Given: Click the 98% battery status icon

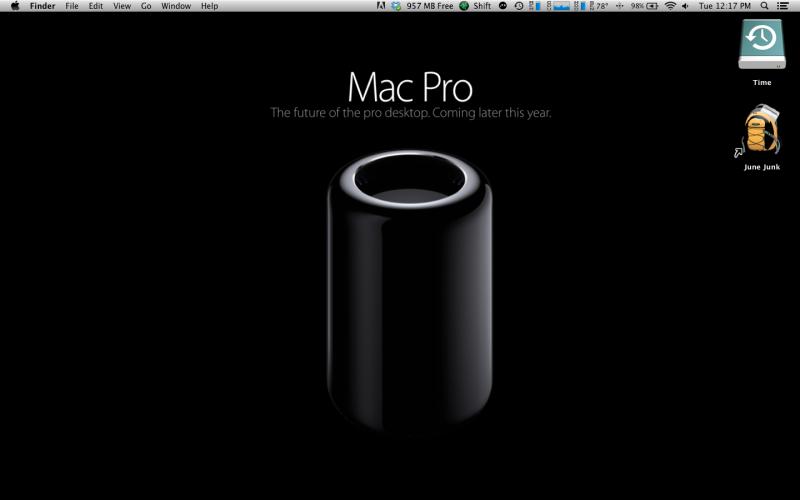Looking at the screenshot, I should tap(644, 6).
